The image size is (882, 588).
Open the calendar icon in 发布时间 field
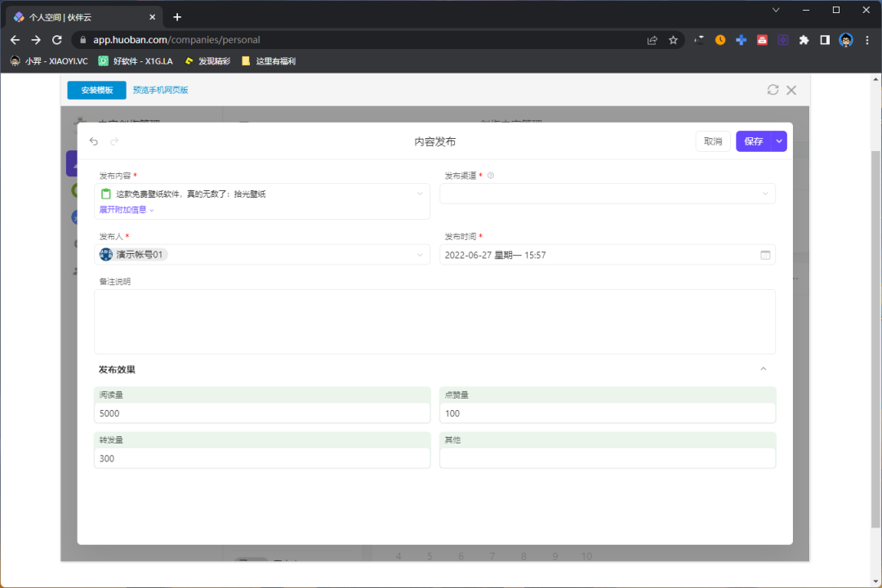pos(765,255)
